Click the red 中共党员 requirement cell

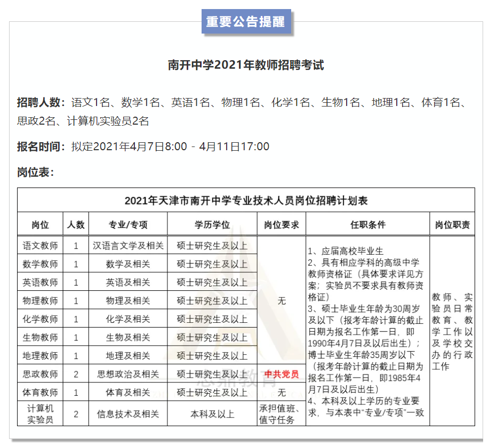point(282,374)
